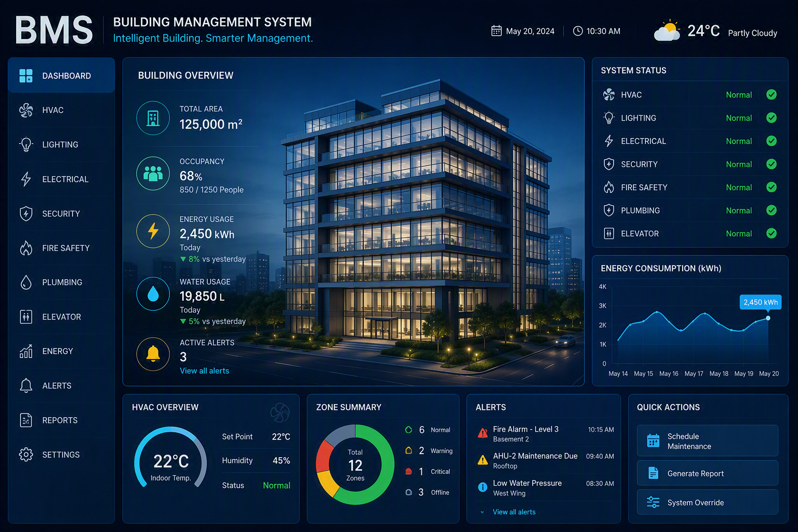Image resolution: width=798 pixels, height=532 pixels.
Task: Click the Water Usage droplet icon
Action: coord(153,294)
